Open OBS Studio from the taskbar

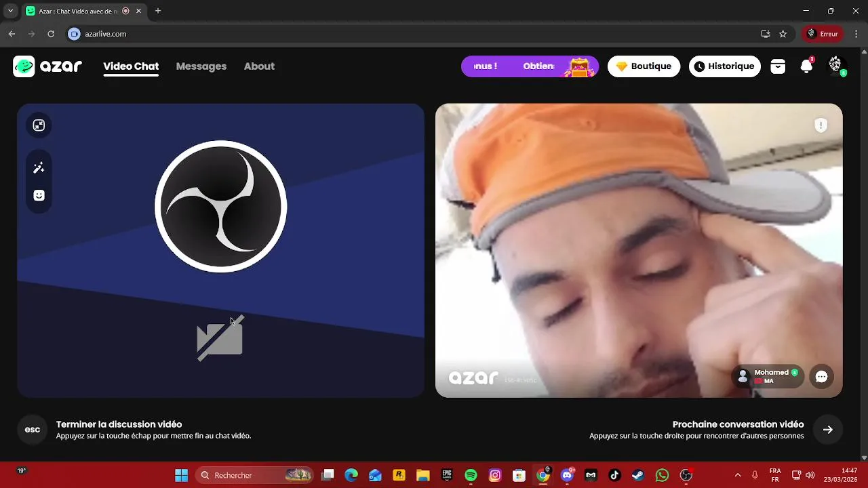click(x=686, y=475)
